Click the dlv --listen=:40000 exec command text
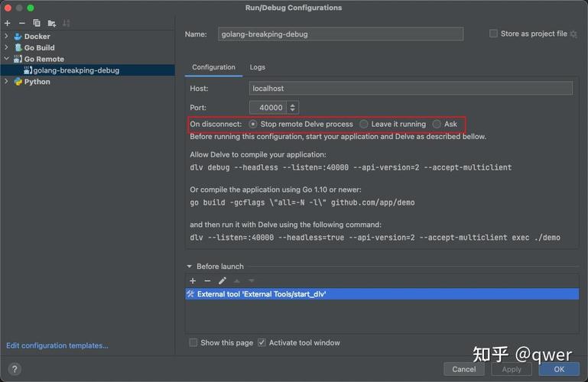The image size is (588, 382). click(375, 238)
